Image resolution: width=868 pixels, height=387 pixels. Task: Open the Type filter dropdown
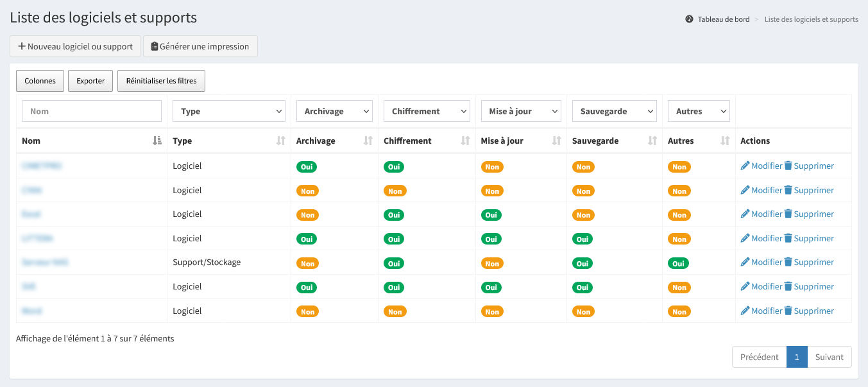coord(229,111)
